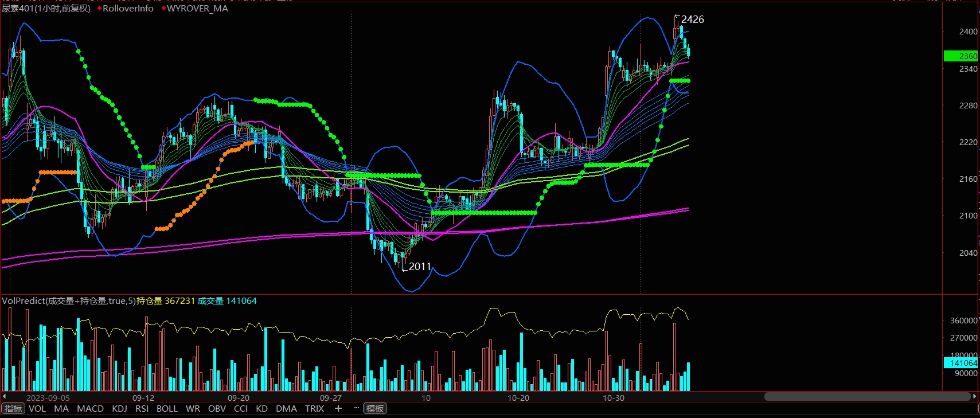Switch sub-chart to VOL indicator
The width and height of the screenshot is (980, 418).
37,408
